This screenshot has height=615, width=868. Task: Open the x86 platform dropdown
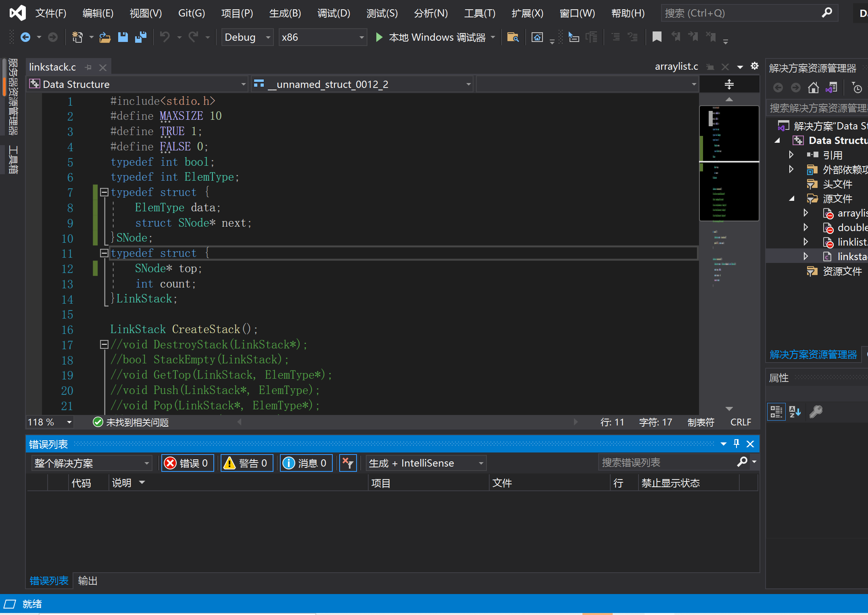click(x=322, y=37)
